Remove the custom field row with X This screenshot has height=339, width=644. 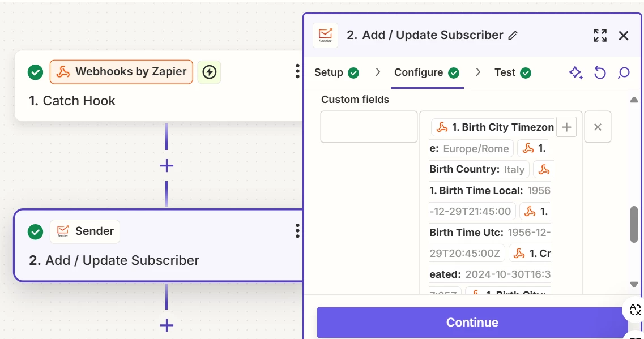click(x=597, y=127)
